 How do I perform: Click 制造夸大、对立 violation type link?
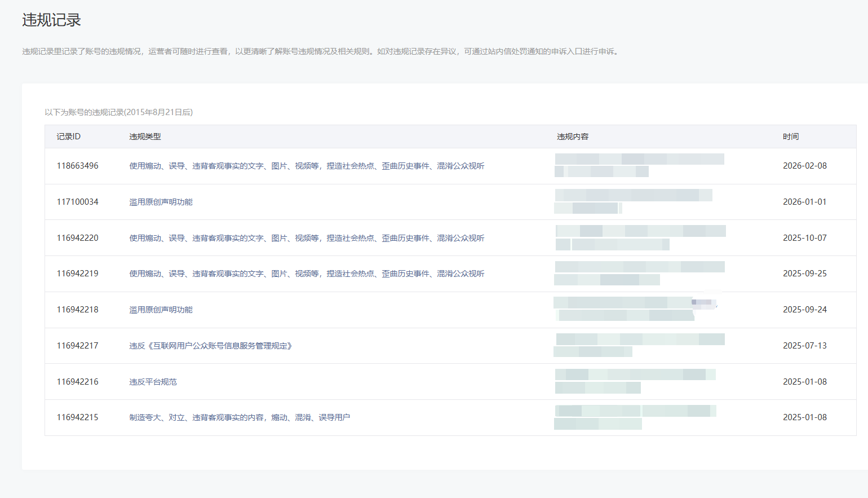240,417
